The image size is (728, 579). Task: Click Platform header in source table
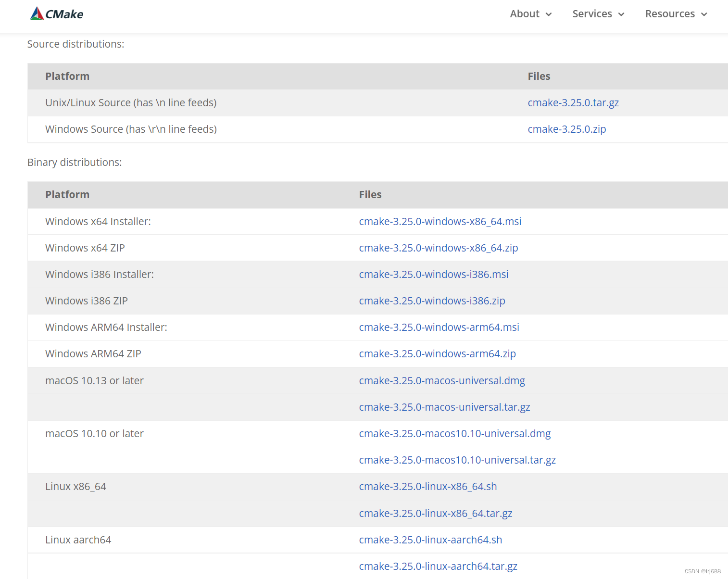(67, 76)
